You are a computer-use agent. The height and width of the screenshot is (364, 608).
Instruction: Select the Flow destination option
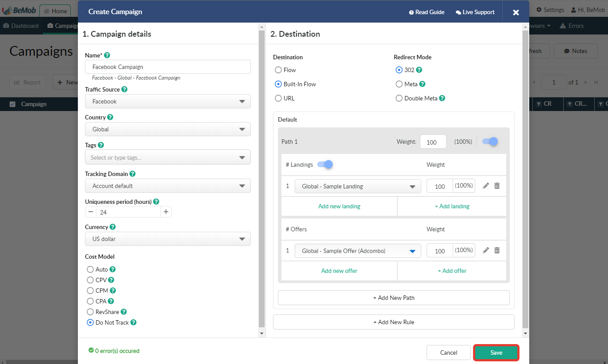coord(278,70)
